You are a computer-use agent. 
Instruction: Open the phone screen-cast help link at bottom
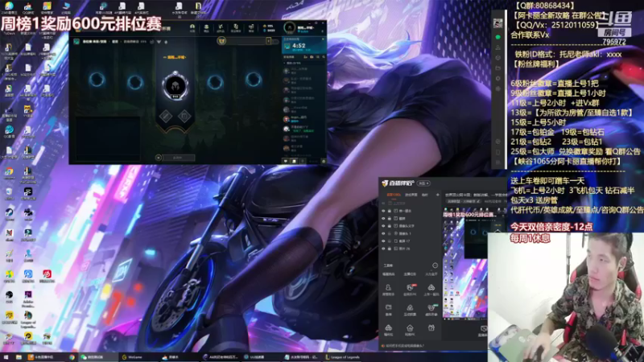[x=405, y=346]
